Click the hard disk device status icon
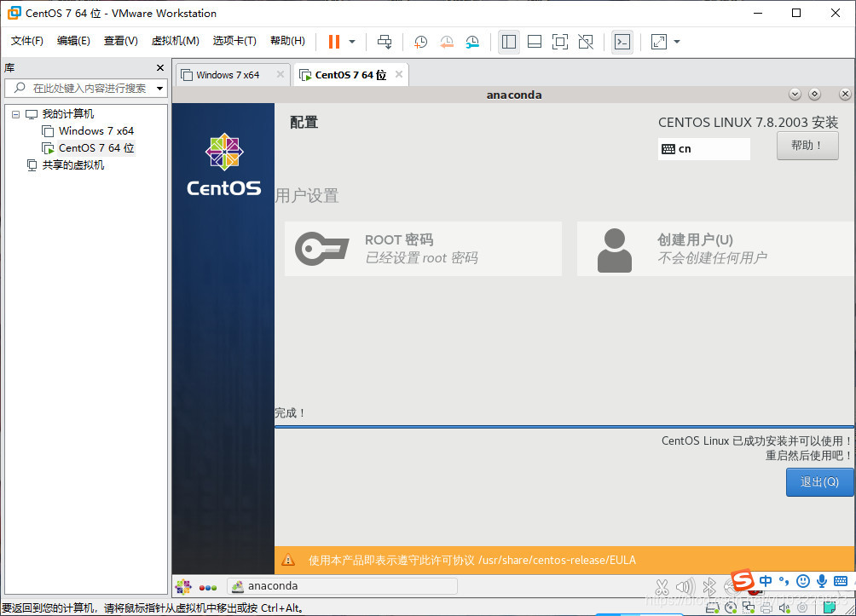Image resolution: width=856 pixels, height=616 pixels. pos(713,607)
